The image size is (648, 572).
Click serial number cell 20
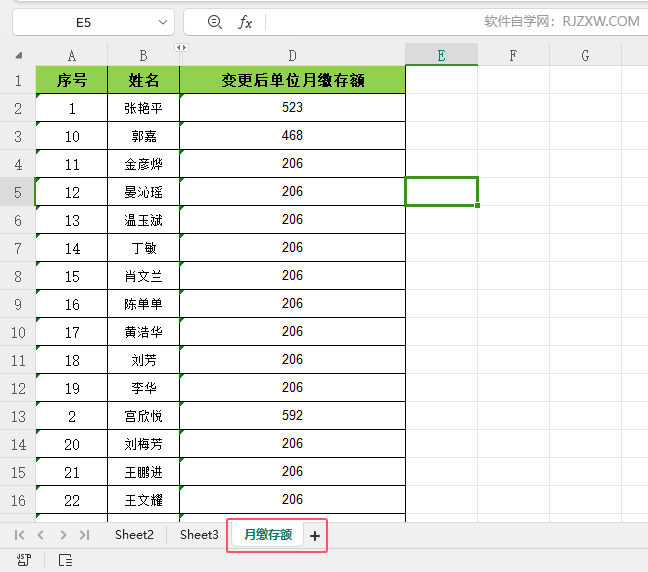point(71,444)
